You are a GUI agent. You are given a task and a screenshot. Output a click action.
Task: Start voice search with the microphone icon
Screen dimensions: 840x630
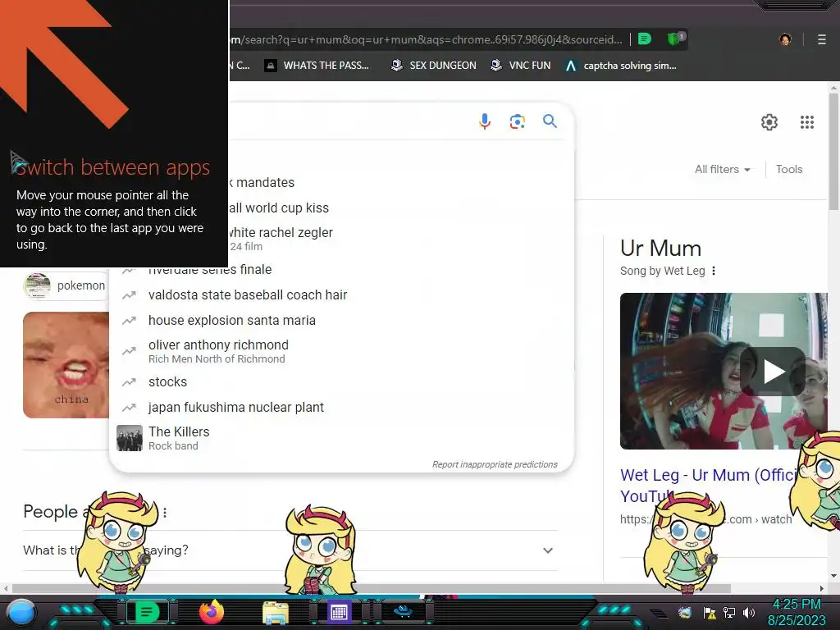484,121
